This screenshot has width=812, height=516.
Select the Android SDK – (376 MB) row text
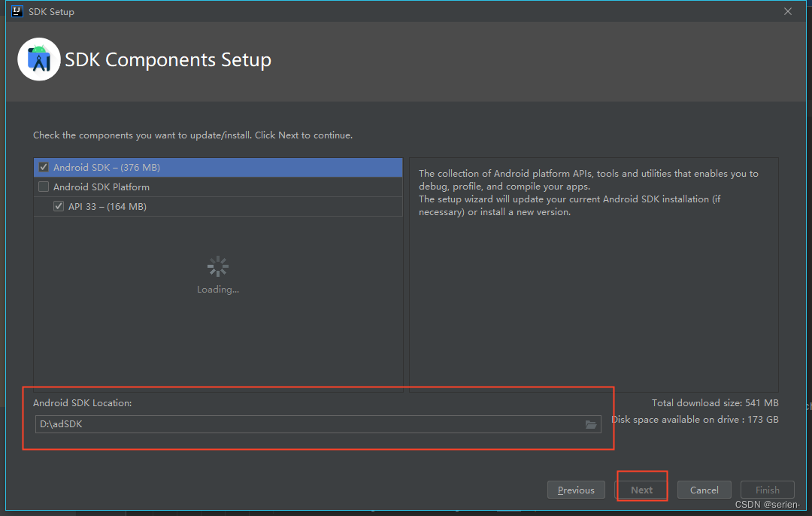pos(107,167)
